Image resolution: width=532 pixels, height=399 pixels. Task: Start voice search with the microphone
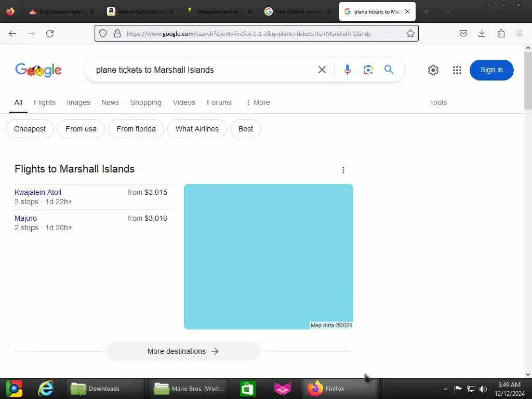[347, 70]
